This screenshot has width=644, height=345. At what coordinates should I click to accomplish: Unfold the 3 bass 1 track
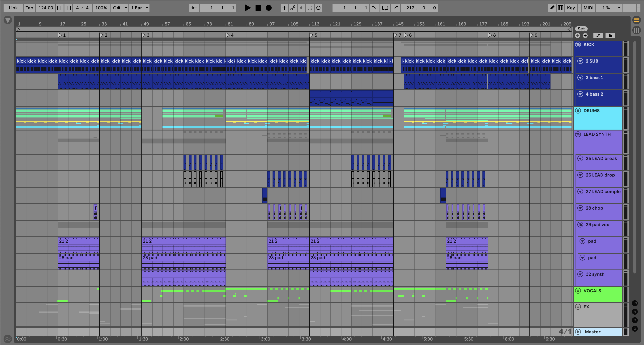[x=580, y=78]
